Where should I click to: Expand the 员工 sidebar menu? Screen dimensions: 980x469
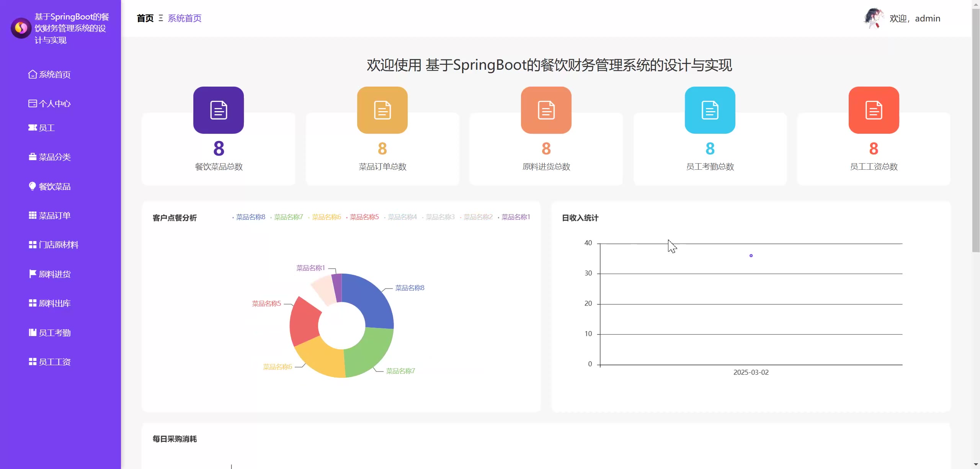(x=46, y=128)
